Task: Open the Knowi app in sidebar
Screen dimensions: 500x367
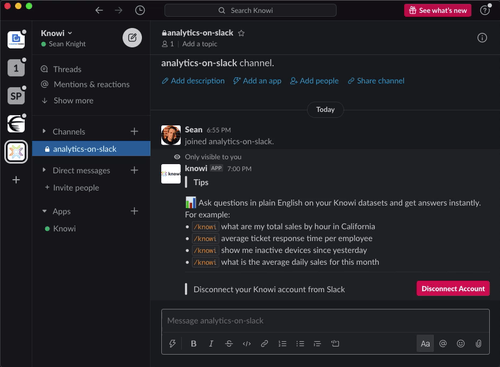Action: pos(64,229)
